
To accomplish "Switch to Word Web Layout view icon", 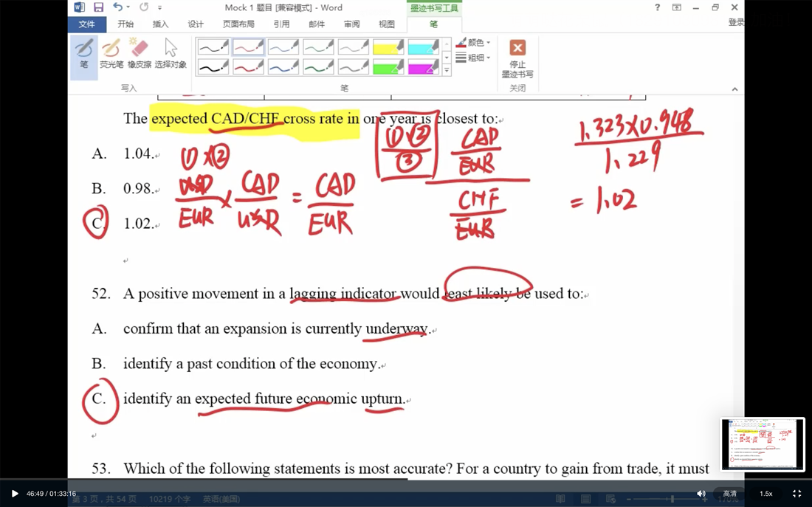I will (611, 499).
